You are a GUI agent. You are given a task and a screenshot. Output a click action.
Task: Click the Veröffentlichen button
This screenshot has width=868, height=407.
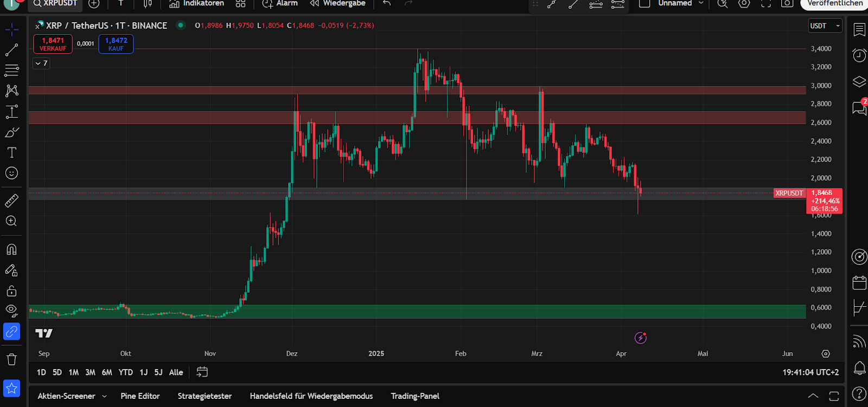click(x=834, y=3)
